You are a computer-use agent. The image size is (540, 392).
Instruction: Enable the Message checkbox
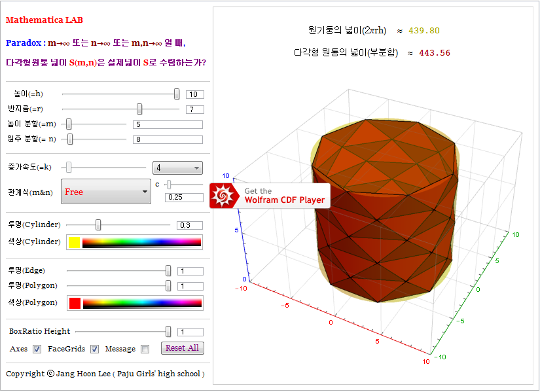click(x=145, y=349)
